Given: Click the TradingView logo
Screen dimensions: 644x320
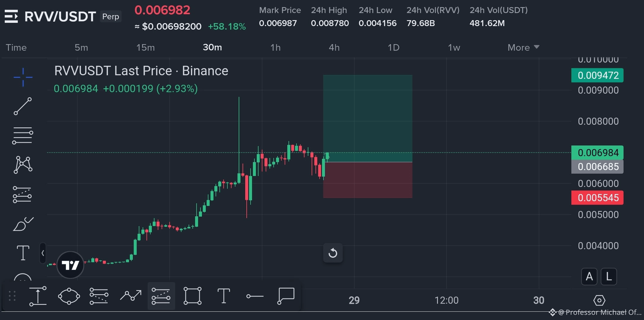Looking at the screenshot, I should [70, 265].
